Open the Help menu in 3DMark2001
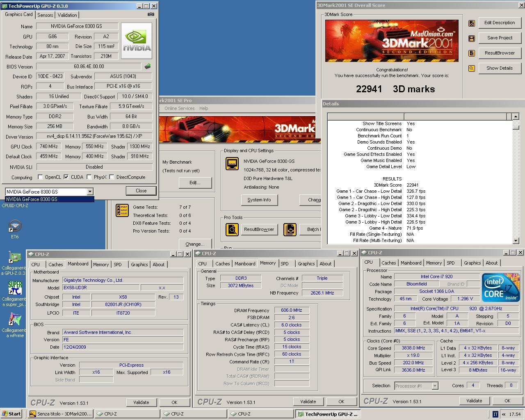 tap(204, 108)
